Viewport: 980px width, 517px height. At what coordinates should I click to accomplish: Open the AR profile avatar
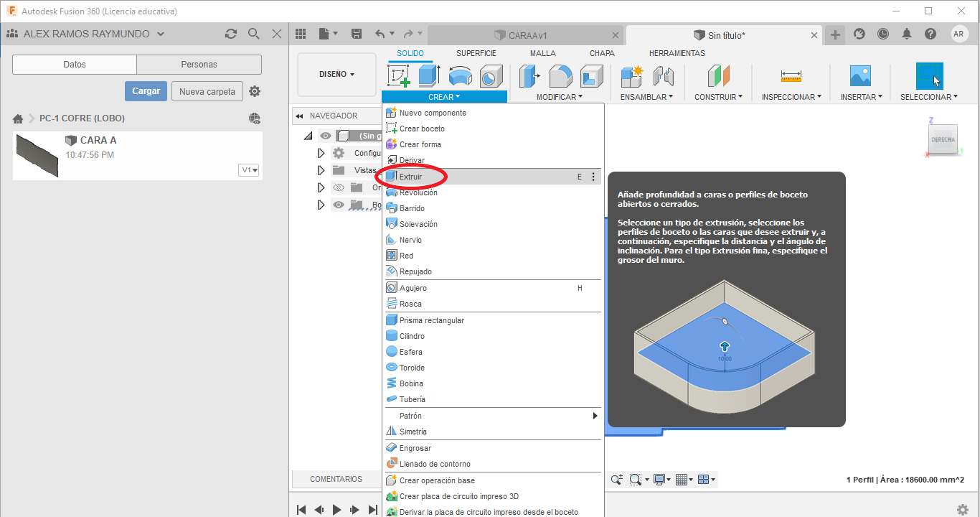(959, 34)
